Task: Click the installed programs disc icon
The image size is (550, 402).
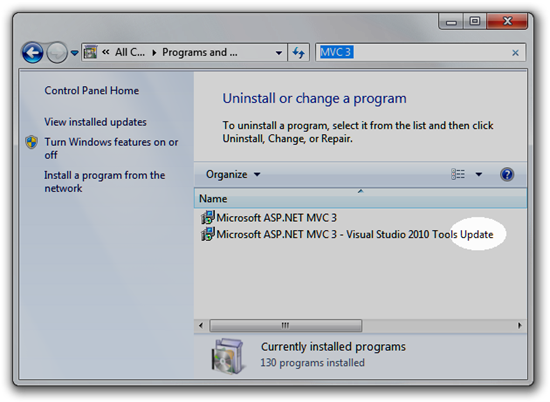Action: pyautogui.click(x=228, y=356)
